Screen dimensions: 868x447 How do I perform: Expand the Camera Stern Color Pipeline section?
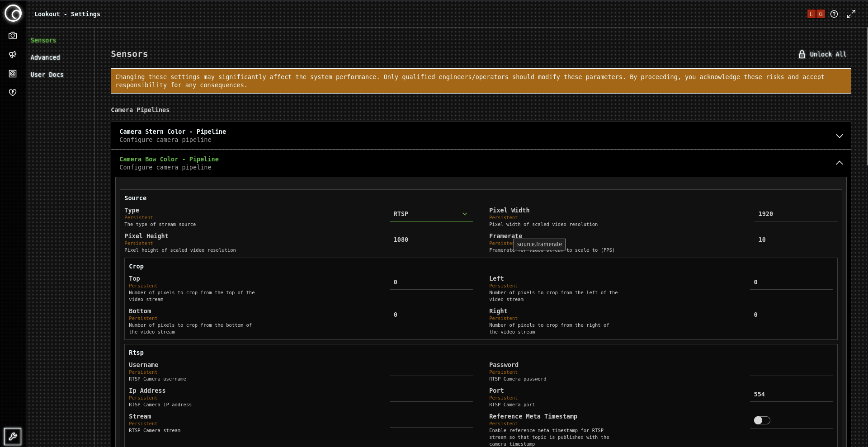pos(840,136)
